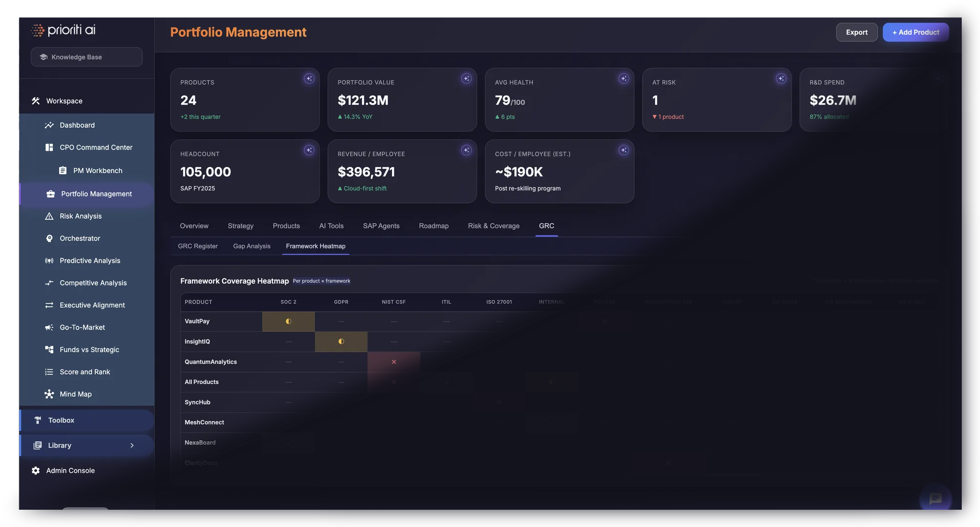Open Toolbox in the sidebar
This screenshot has width=980, height=527.
pos(87,420)
